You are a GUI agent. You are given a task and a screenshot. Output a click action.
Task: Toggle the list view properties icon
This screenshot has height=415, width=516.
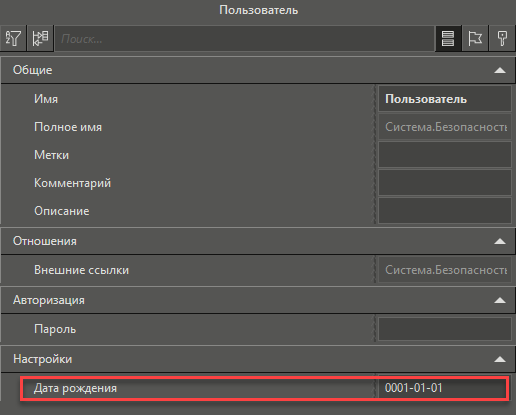tap(448, 38)
